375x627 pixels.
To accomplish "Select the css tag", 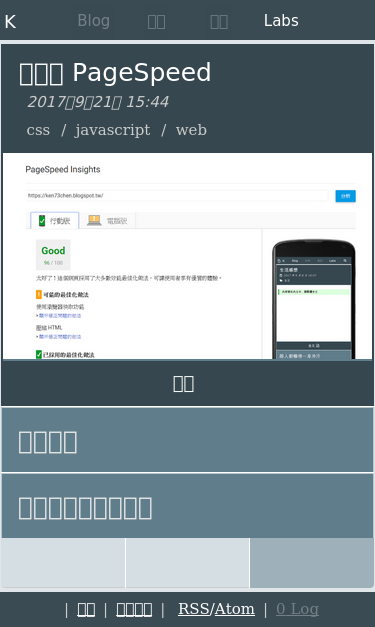I will pyautogui.click(x=38, y=130).
